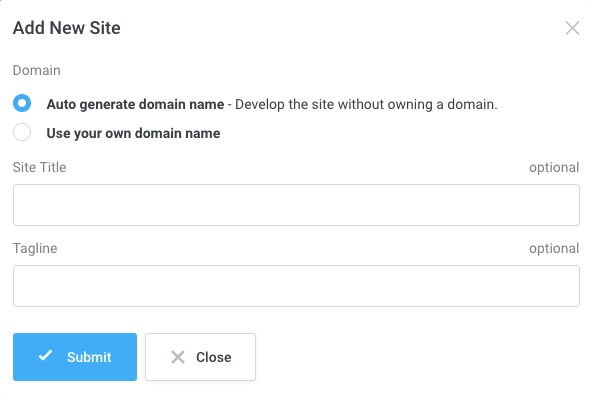Click the word Close on white button
Image resolution: width=592 pixels, height=394 pixels.
coord(214,357)
